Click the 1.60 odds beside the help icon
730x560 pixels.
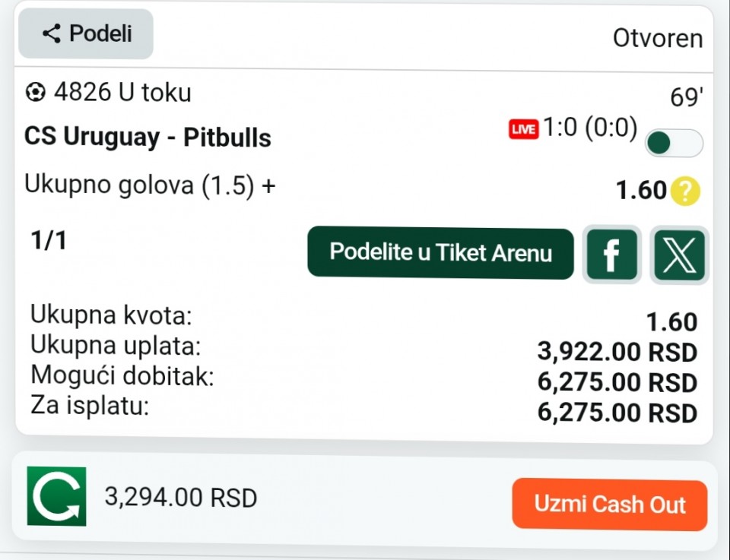641,191
